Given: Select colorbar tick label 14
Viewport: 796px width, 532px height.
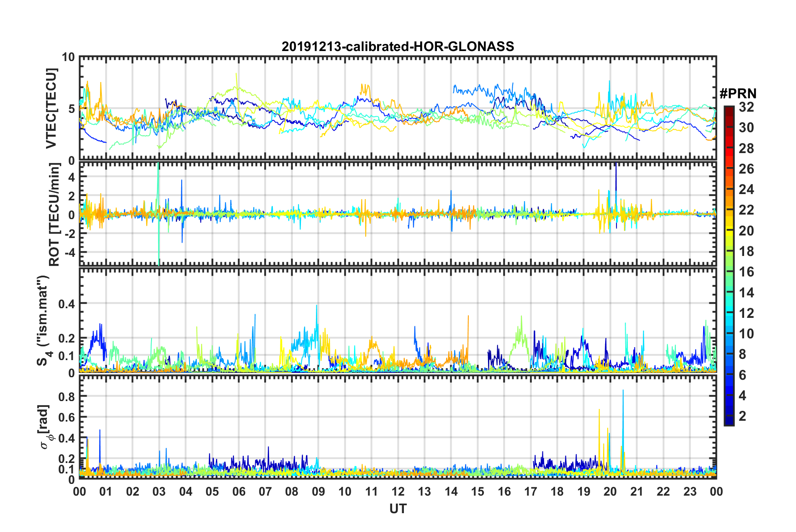Looking at the screenshot, I should [746, 293].
